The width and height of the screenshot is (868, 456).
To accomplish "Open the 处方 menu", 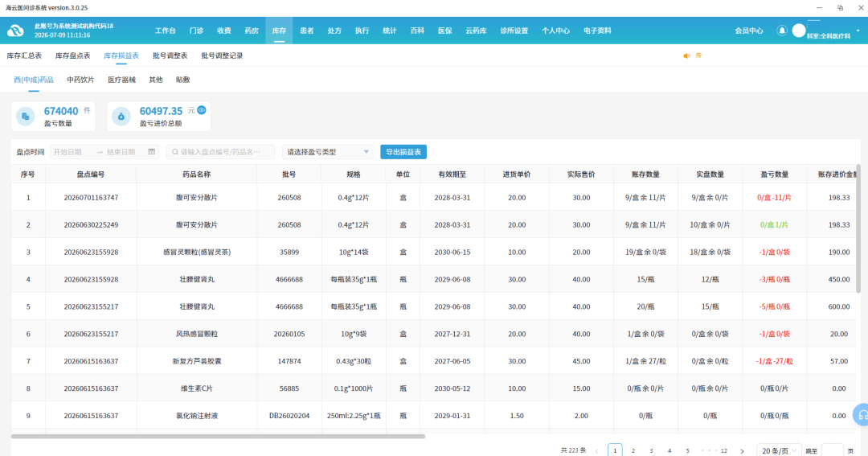I will 334,31.
